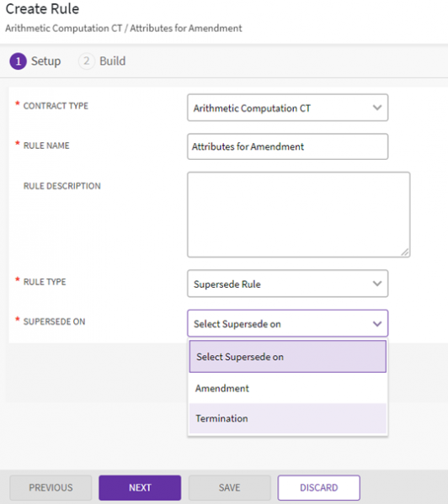Click the NEXT button
The image size is (448, 504).
pos(140,488)
